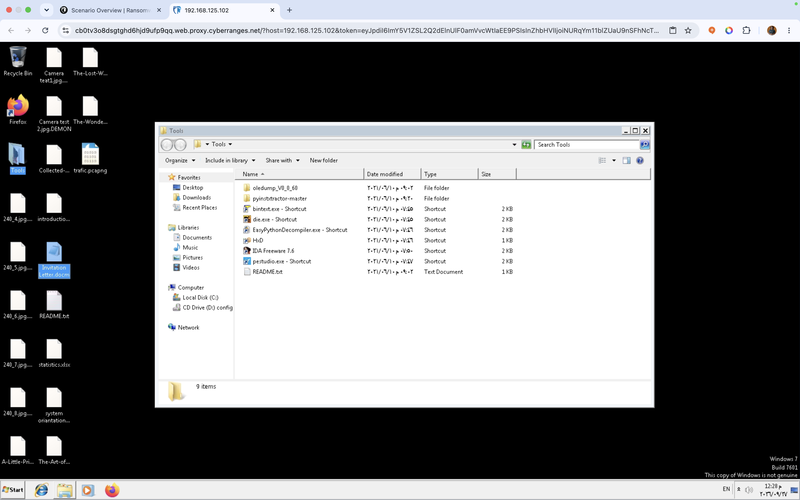Click the search magnifier in Search Tools
The width and height of the screenshot is (800, 500).
coord(644,145)
